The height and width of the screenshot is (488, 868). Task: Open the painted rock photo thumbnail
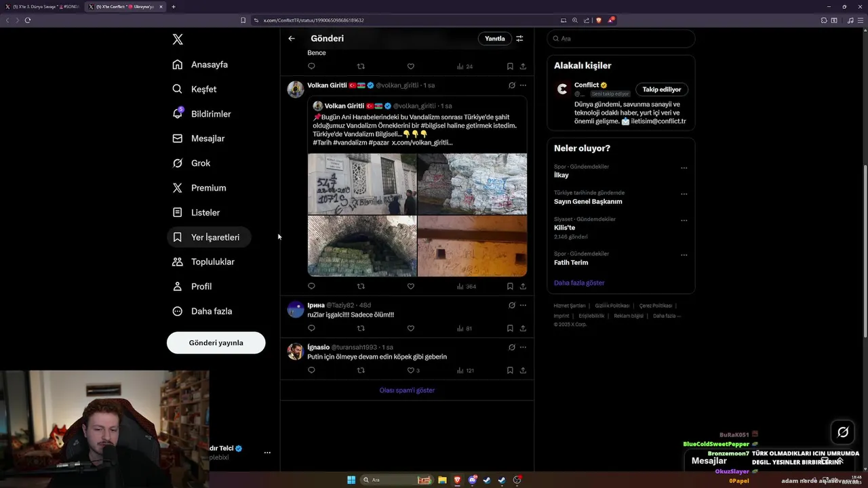point(472,184)
